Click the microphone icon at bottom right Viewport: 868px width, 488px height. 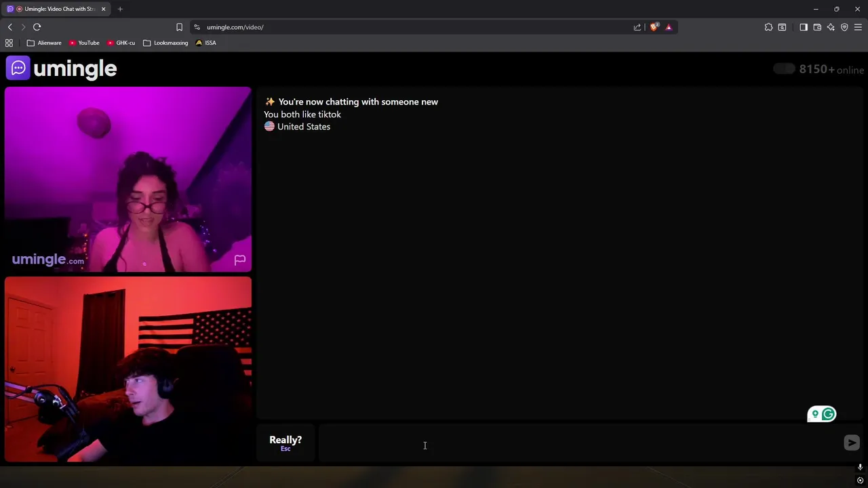860,467
